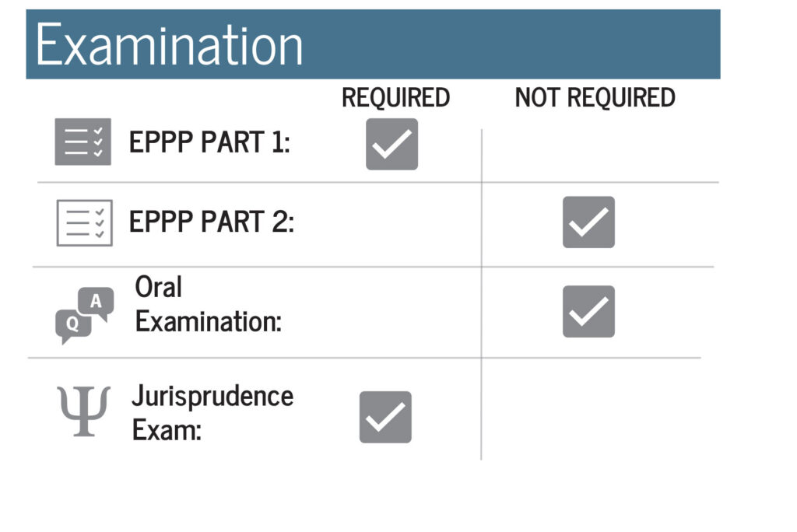This screenshot has width=797, height=532.
Task: Click the outlined checklist icon beside EPPP Part 2
Action: 84,223
